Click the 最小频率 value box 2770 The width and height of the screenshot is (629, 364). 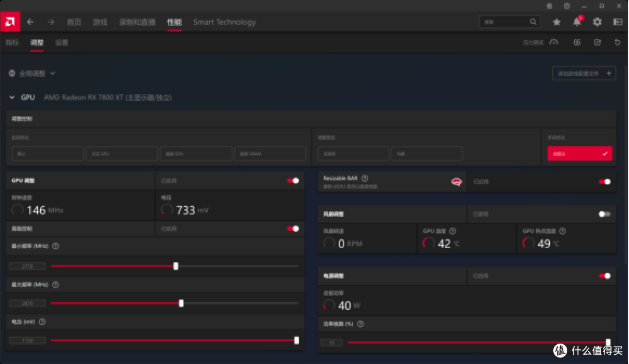click(27, 266)
